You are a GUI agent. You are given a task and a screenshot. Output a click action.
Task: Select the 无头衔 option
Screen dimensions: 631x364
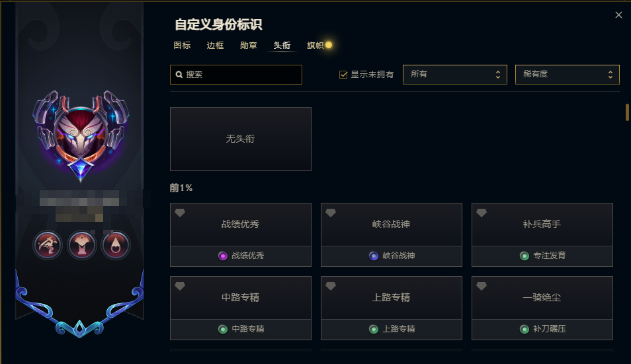coord(241,139)
